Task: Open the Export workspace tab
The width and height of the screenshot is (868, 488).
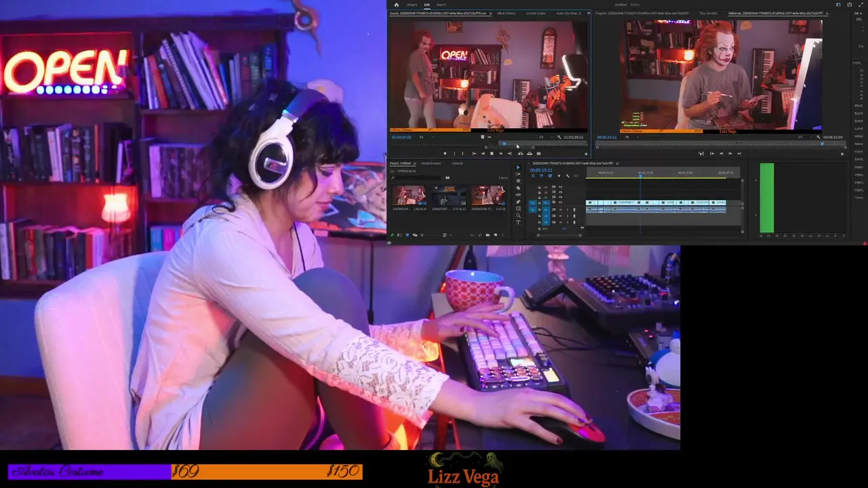Action: (441, 5)
